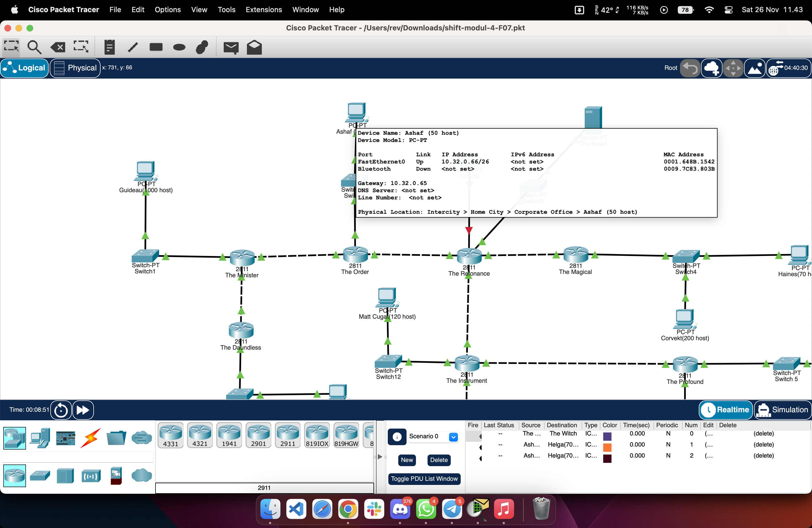Select the Connections lightning bolt category
Viewport: 812px width, 528px height.
90,438
